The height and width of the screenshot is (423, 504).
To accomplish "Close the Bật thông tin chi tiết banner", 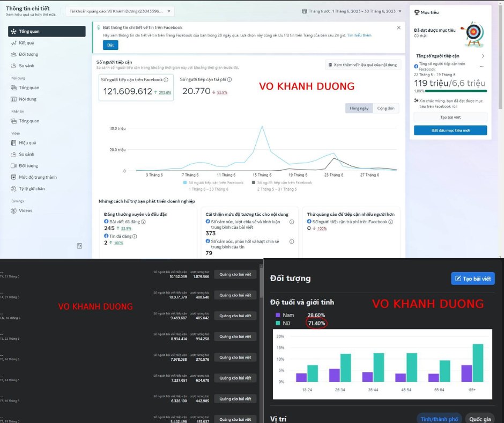I will (x=398, y=28).
